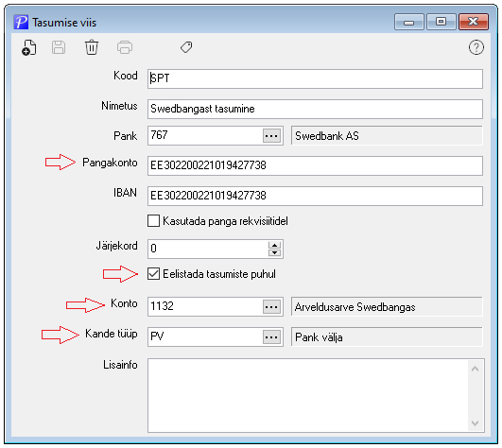Click the Tasumise viis window app icon

pos(21,22)
